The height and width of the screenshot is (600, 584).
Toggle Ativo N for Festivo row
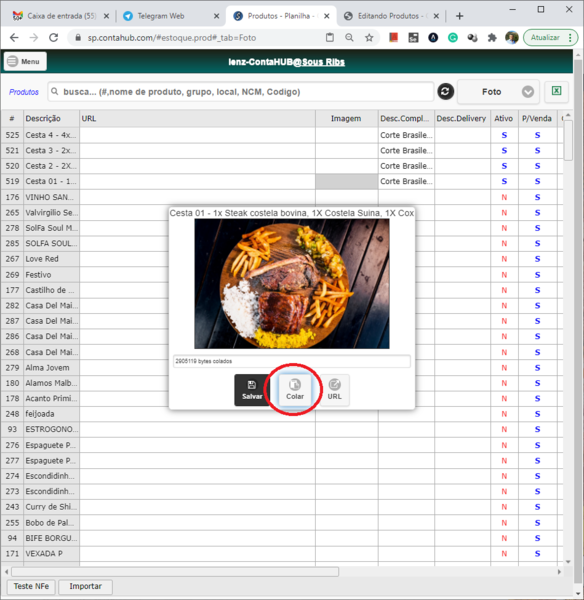[504, 275]
